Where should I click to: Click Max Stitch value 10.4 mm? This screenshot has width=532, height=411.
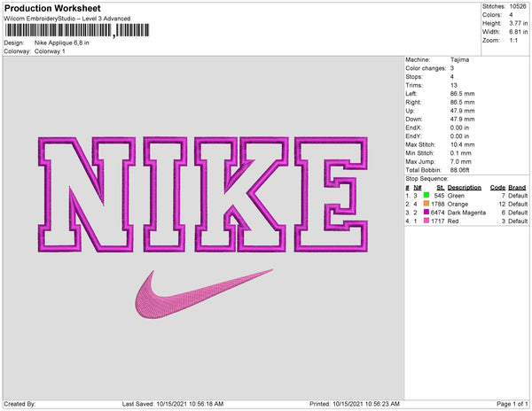pos(463,144)
